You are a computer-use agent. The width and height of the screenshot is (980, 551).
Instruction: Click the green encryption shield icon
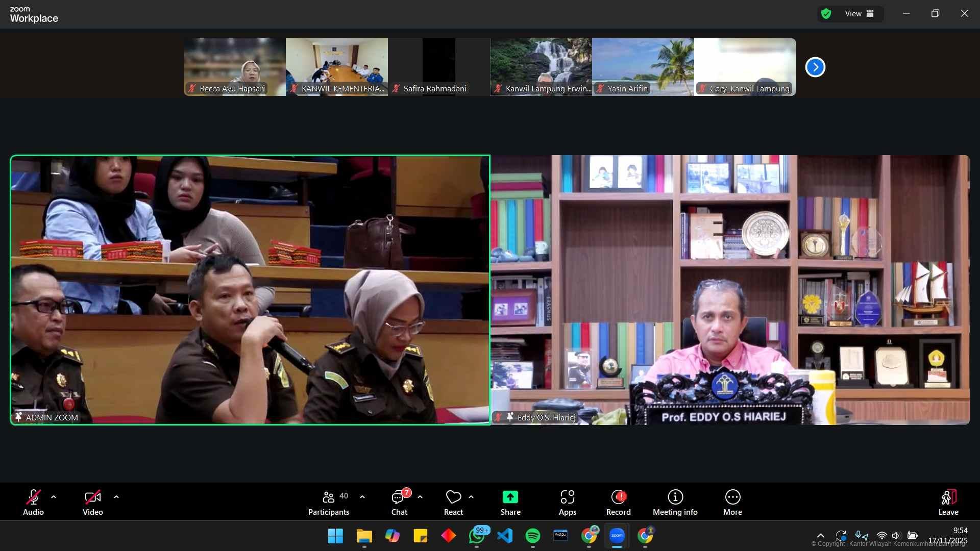click(826, 14)
